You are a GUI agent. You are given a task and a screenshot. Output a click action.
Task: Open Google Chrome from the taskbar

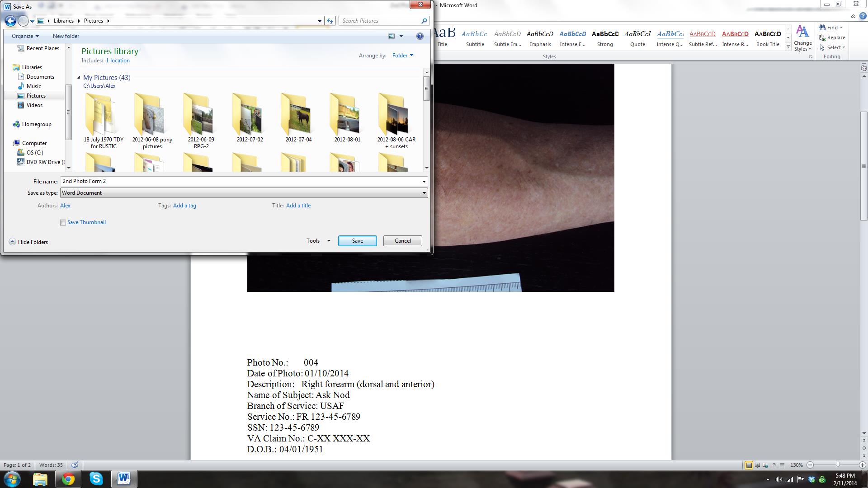pyautogui.click(x=68, y=479)
